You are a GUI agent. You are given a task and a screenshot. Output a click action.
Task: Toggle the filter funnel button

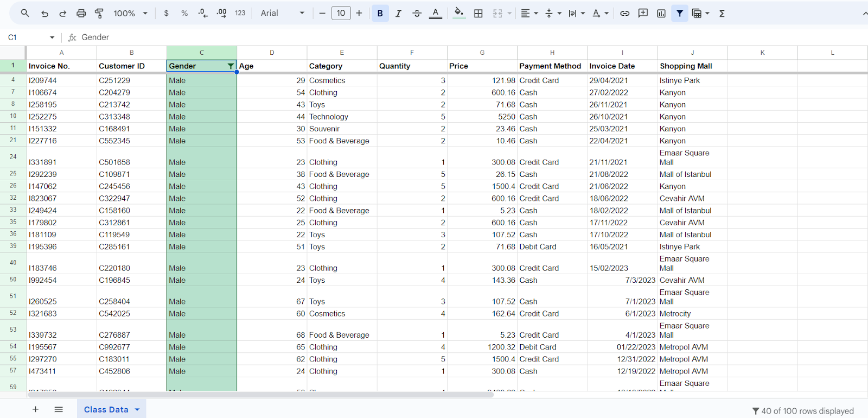click(680, 13)
